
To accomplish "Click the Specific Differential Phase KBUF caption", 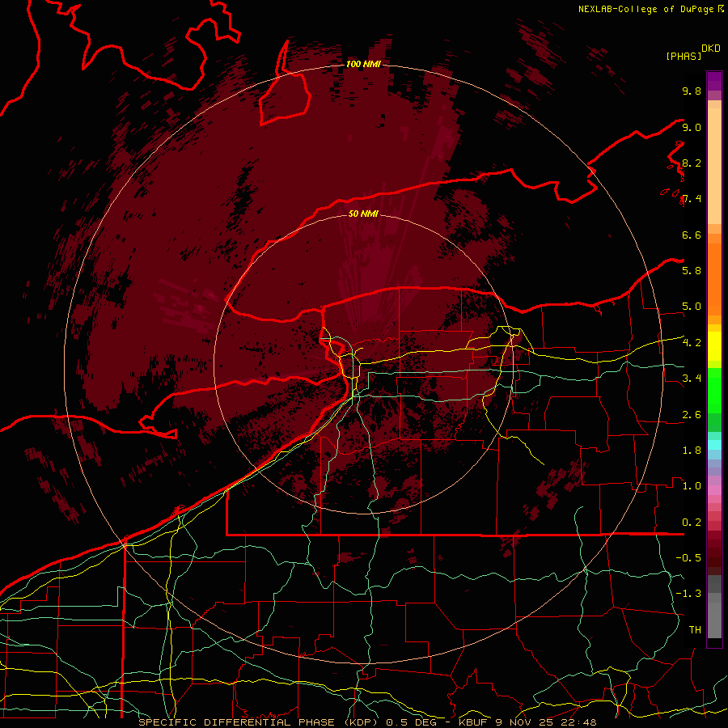I will click(368, 722).
